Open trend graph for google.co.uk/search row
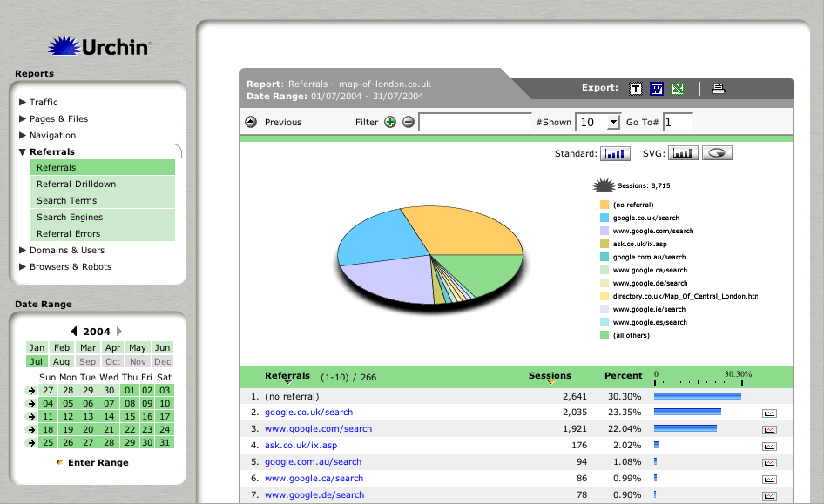Image resolution: width=824 pixels, height=504 pixels. (769, 413)
